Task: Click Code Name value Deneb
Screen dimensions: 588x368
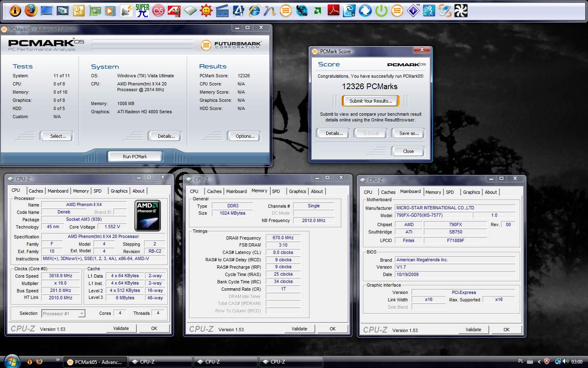Action: [64, 212]
